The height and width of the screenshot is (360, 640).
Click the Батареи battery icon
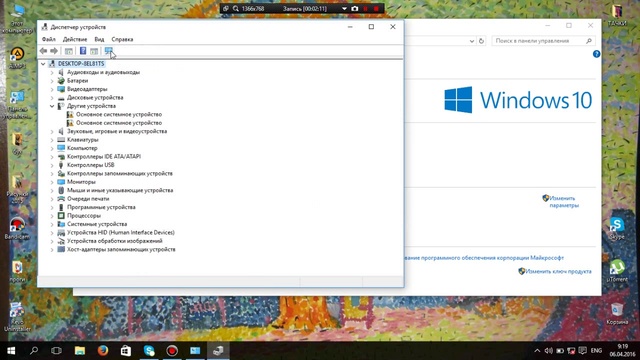click(x=61, y=81)
